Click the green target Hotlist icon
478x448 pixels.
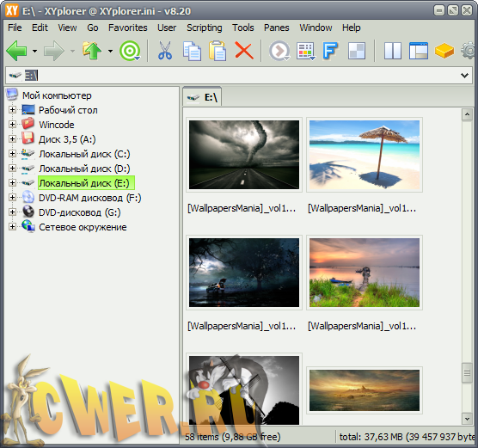(130, 51)
